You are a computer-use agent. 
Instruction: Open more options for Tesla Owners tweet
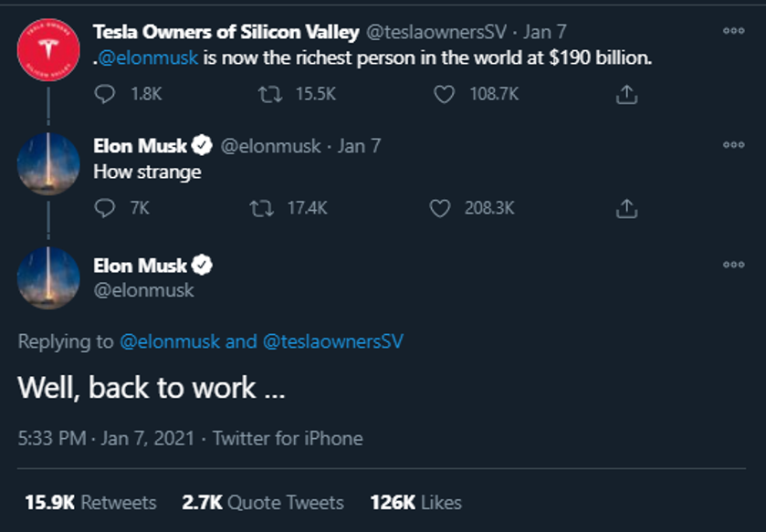733,30
